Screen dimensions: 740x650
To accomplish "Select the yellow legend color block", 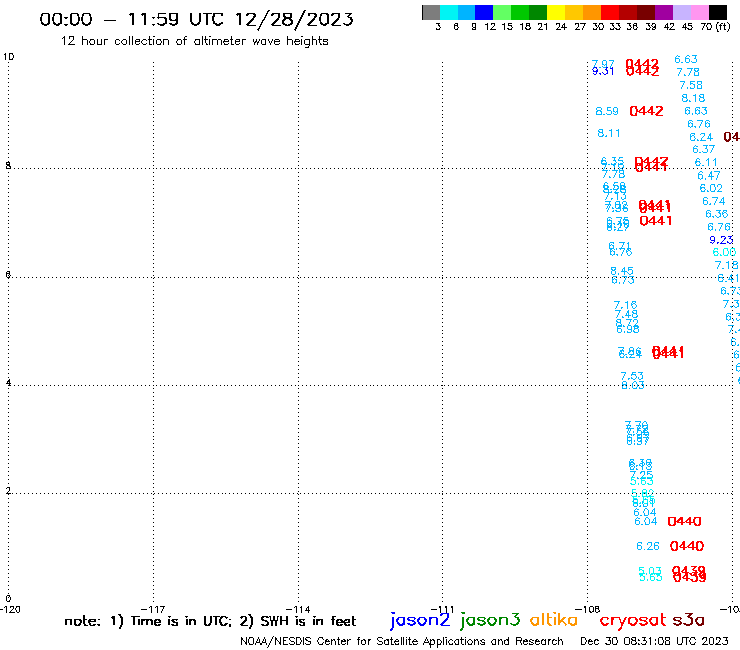I will point(556,12).
